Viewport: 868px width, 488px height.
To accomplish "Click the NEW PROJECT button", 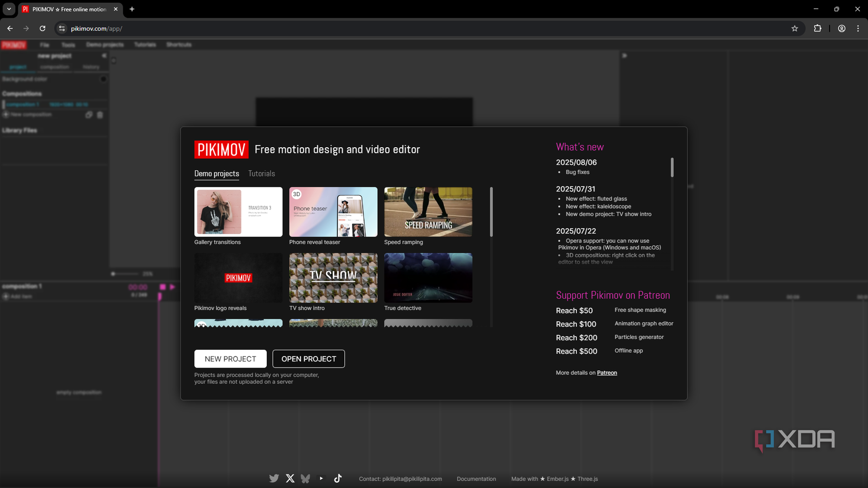I will point(230,359).
